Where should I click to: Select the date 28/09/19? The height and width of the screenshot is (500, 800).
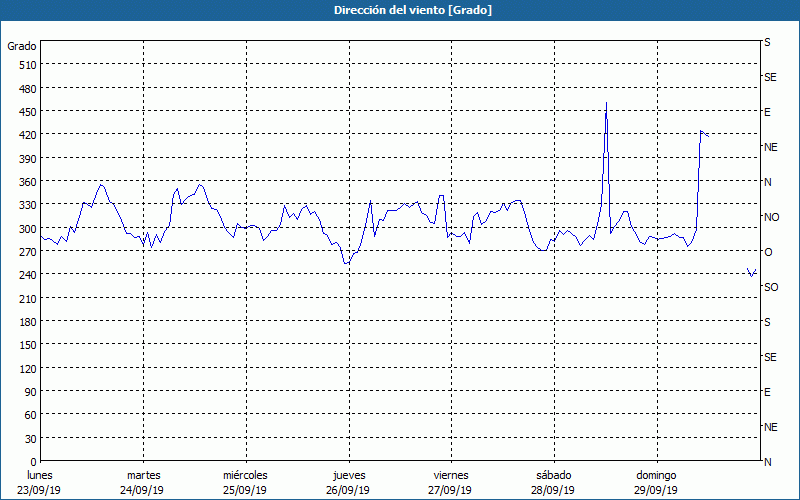click(x=553, y=490)
